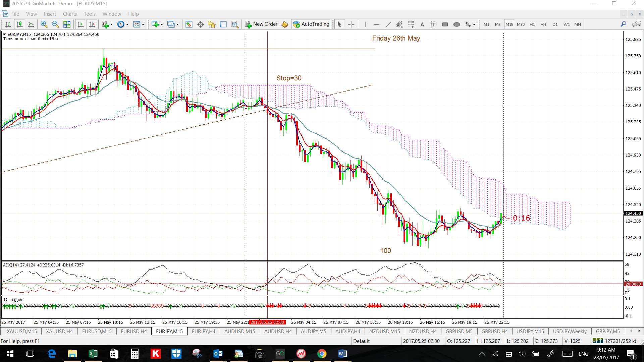644x362 pixels.
Task: Select the cursor arrow tool
Action: pyautogui.click(x=339, y=24)
